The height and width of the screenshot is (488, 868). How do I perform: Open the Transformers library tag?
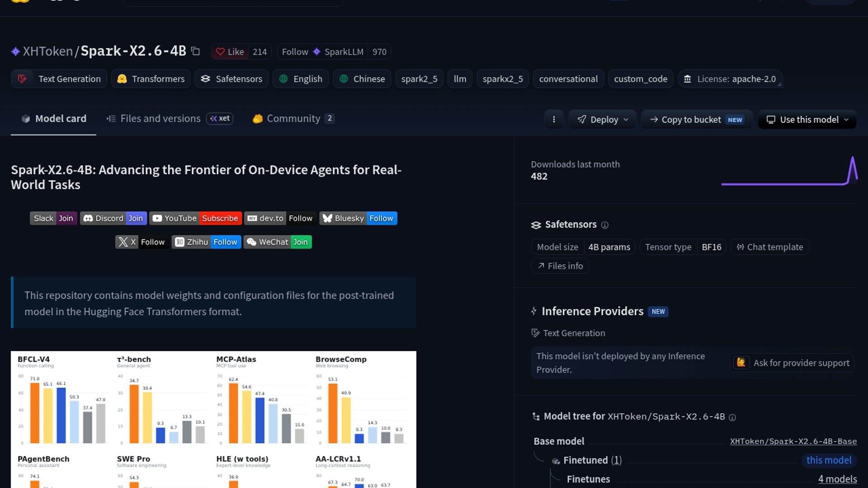151,79
